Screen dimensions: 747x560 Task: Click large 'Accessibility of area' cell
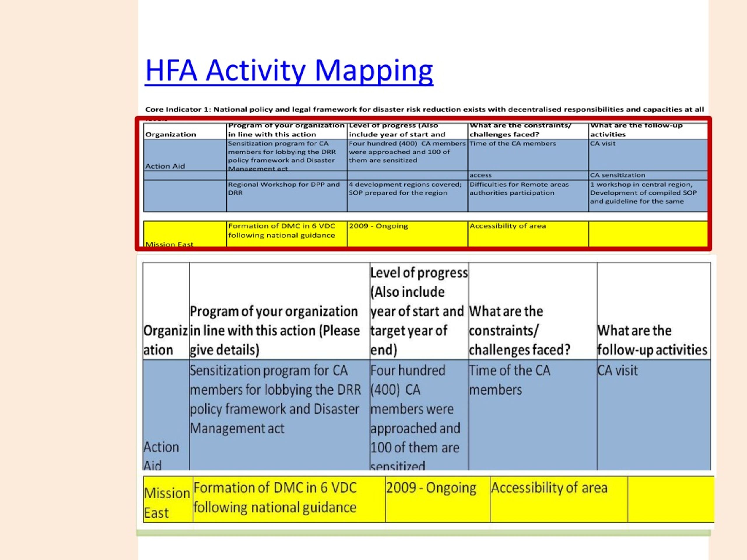[x=559, y=500]
